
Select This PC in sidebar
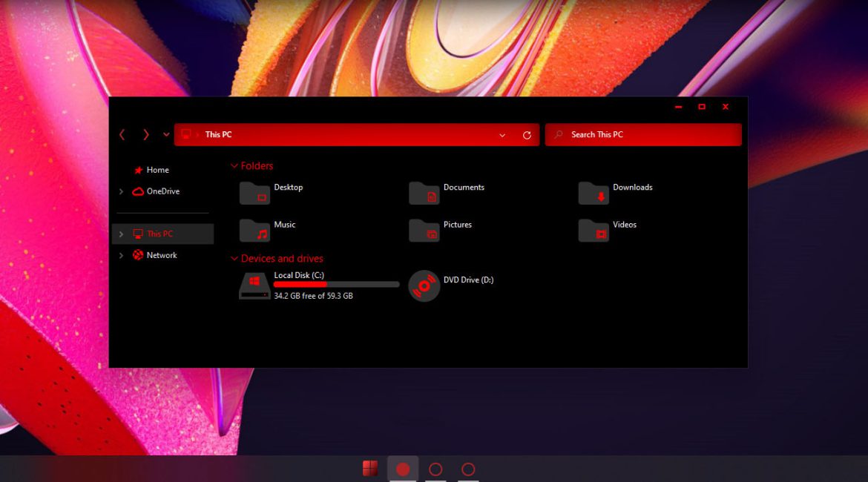coord(162,234)
